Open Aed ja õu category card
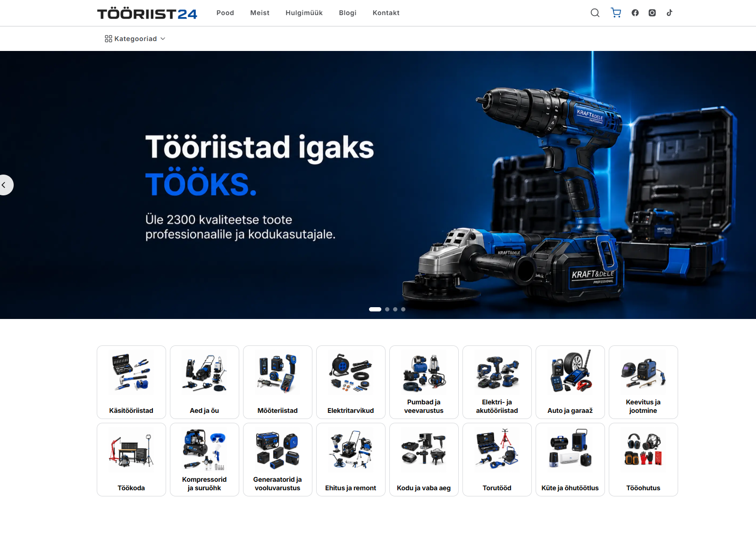 point(204,382)
